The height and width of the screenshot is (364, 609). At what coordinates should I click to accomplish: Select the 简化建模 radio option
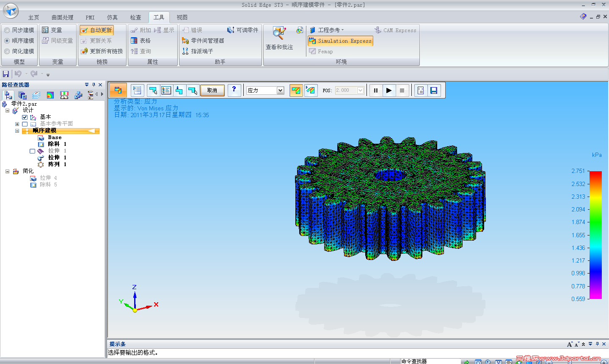pyautogui.click(x=19, y=51)
